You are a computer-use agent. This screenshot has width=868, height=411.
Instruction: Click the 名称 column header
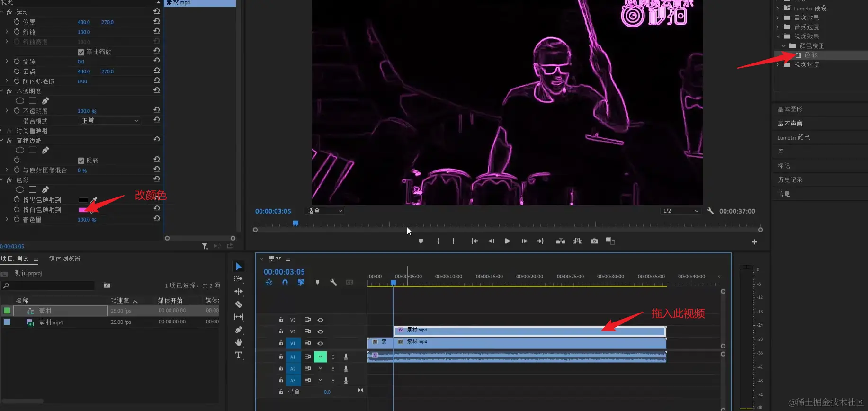point(22,300)
